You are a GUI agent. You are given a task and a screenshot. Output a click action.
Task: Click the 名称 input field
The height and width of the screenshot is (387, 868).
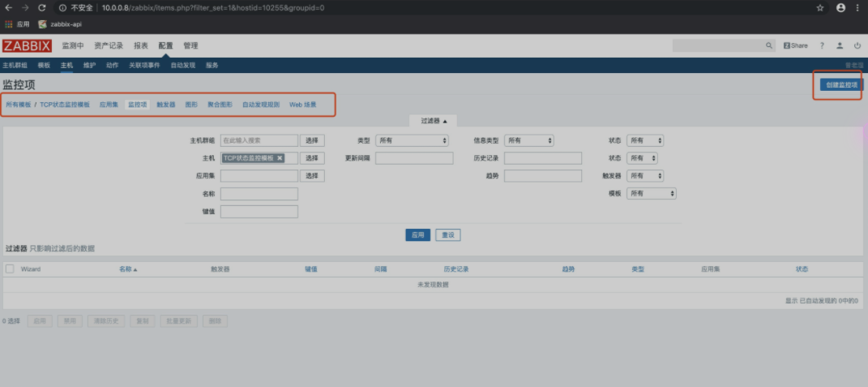pyautogui.click(x=259, y=193)
